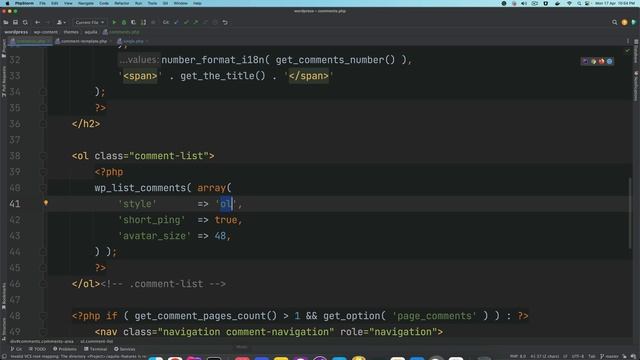This screenshot has height=360, width=640.
Task: Open the TODO tool window
Action: pyautogui.click(x=38, y=349)
